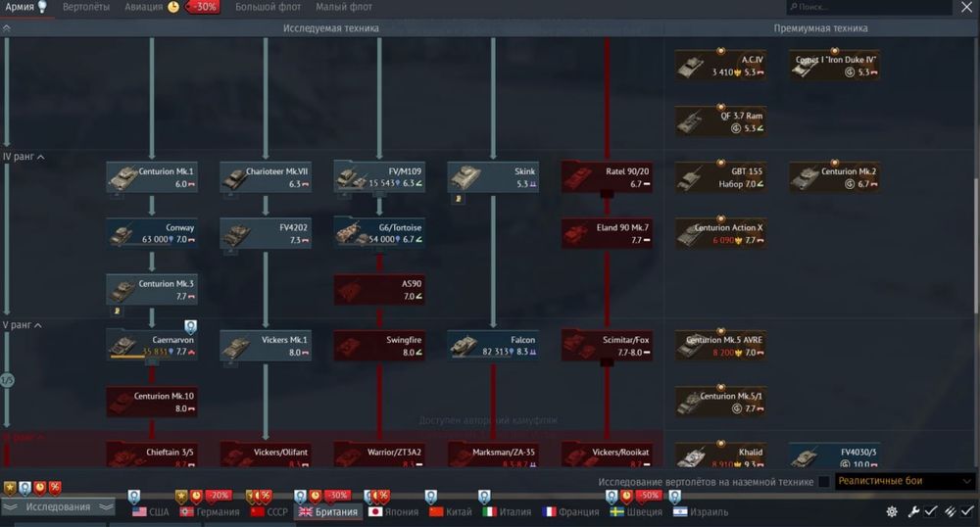Select premium Centurion Action X
Screen dimensions: 980x527
[720, 233]
